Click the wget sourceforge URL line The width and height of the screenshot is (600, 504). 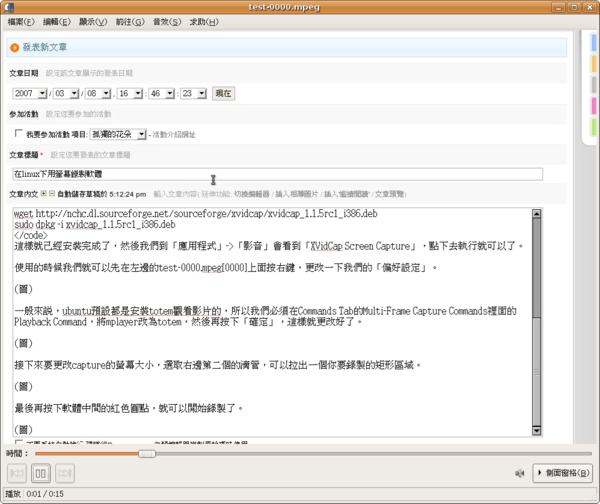[196, 214]
